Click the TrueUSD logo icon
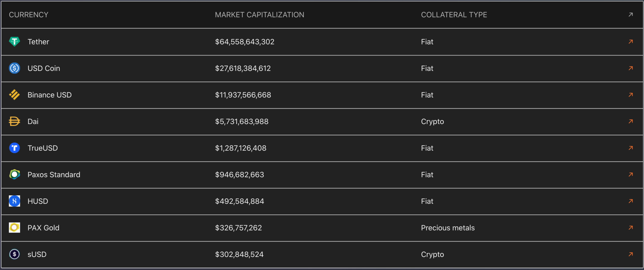This screenshot has width=644, height=270. [x=14, y=148]
